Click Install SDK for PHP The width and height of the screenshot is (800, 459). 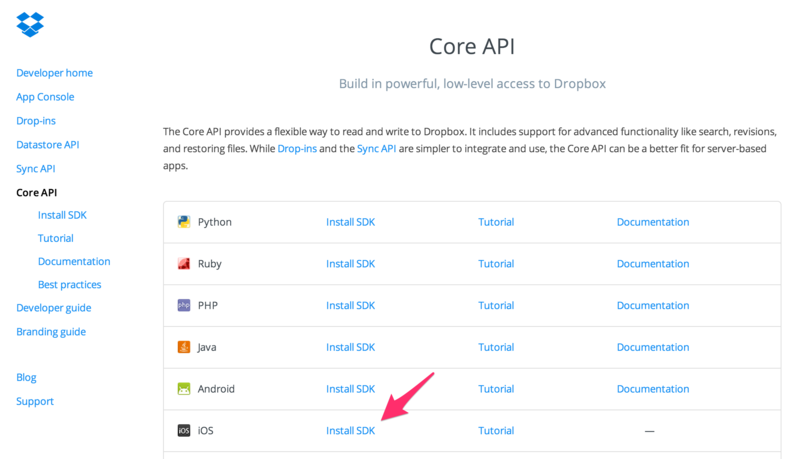pos(351,305)
